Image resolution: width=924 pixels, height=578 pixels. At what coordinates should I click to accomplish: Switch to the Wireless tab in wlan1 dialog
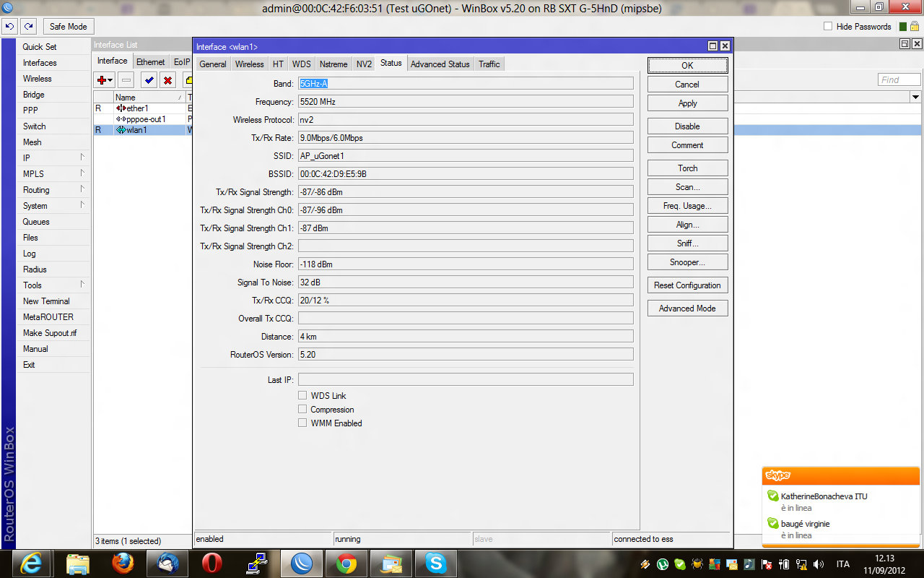click(250, 64)
